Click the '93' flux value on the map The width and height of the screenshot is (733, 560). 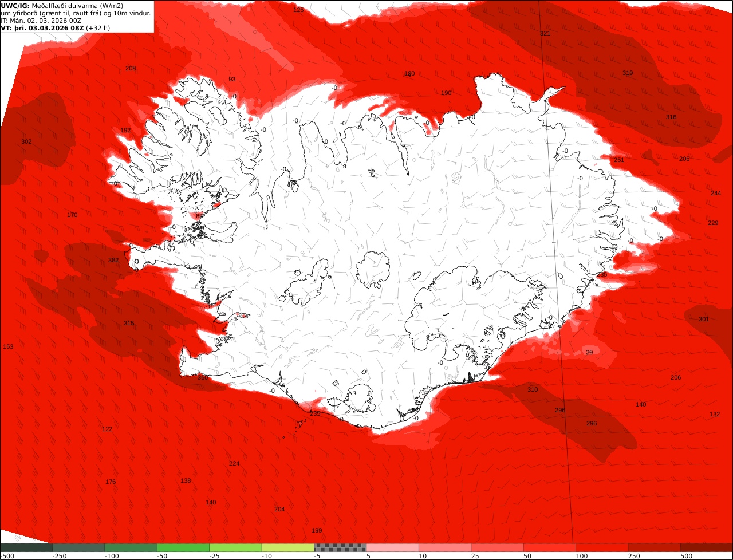pyautogui.click(x=232, y=80)
